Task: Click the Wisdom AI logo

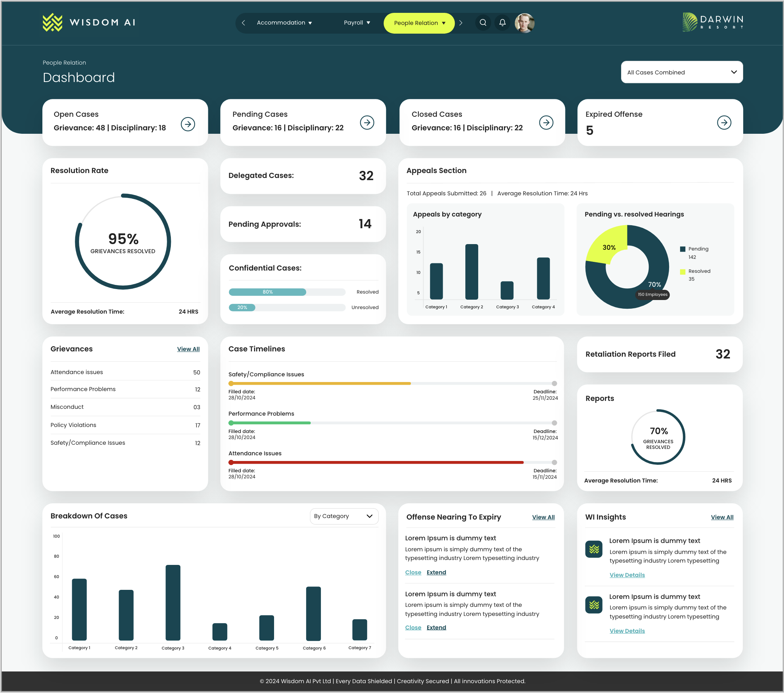Action: click(x=88, y=22)
